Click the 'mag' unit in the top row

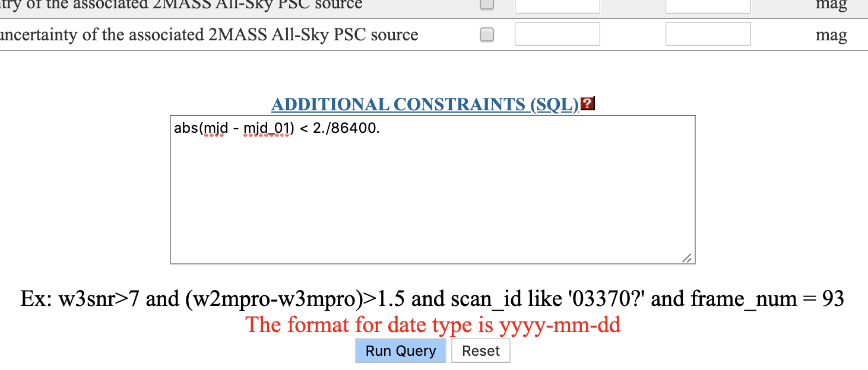pos(831,5)
